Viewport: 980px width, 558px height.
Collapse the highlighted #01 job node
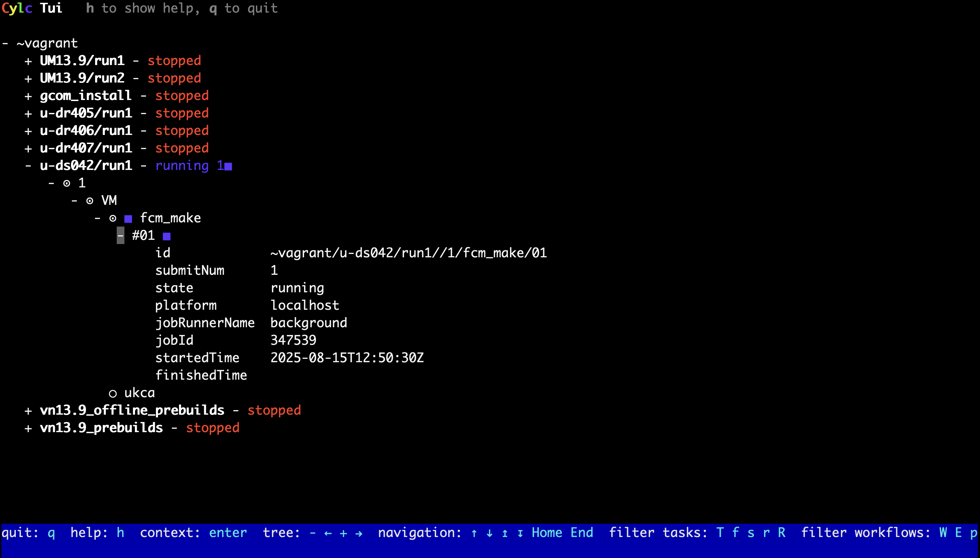(x=120, y=235)
